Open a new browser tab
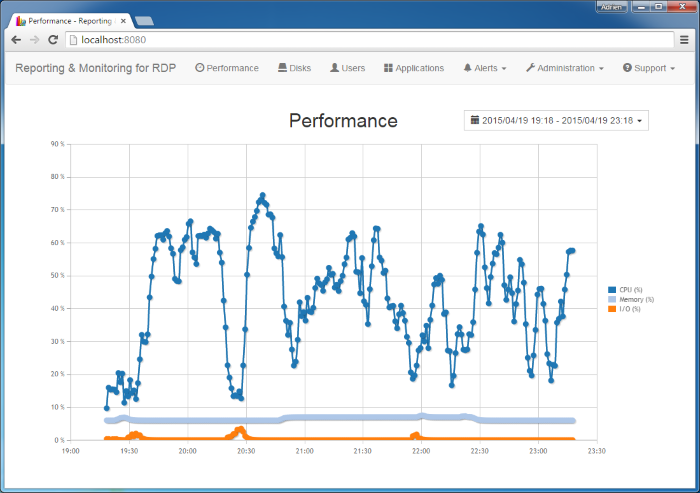This screenshot has height=493, width=700. tap(143, 20)
